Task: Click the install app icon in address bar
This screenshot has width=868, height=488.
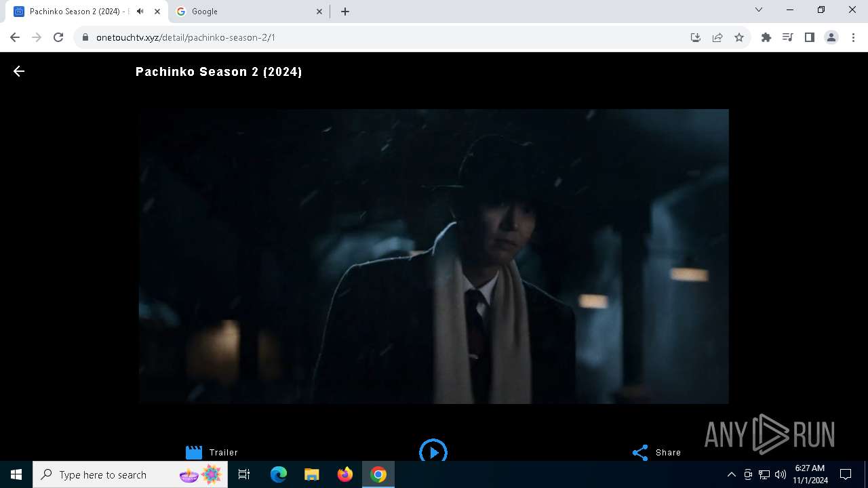Action: [696, 37]
